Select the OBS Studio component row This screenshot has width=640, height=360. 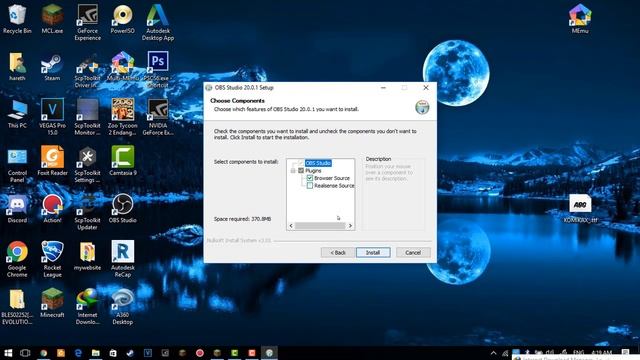tap(318, 163)
